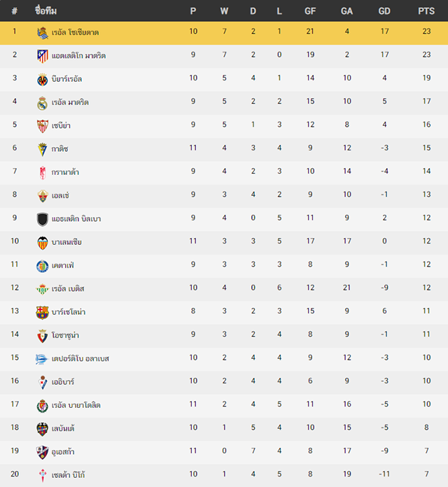Select the GF column header

point(310,11)
